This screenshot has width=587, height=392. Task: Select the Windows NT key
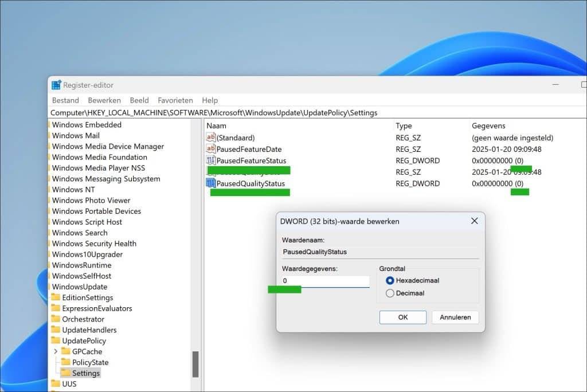click(73, 190)
